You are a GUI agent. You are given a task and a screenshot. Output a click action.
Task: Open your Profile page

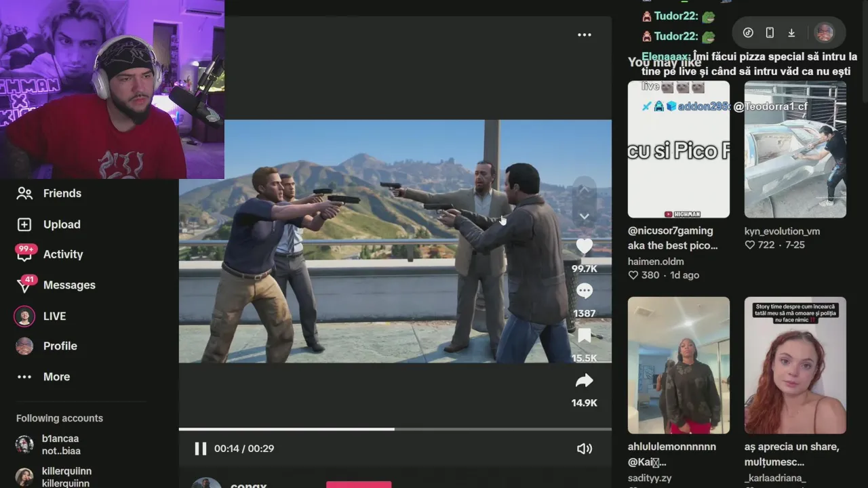[x=60, y=346]
